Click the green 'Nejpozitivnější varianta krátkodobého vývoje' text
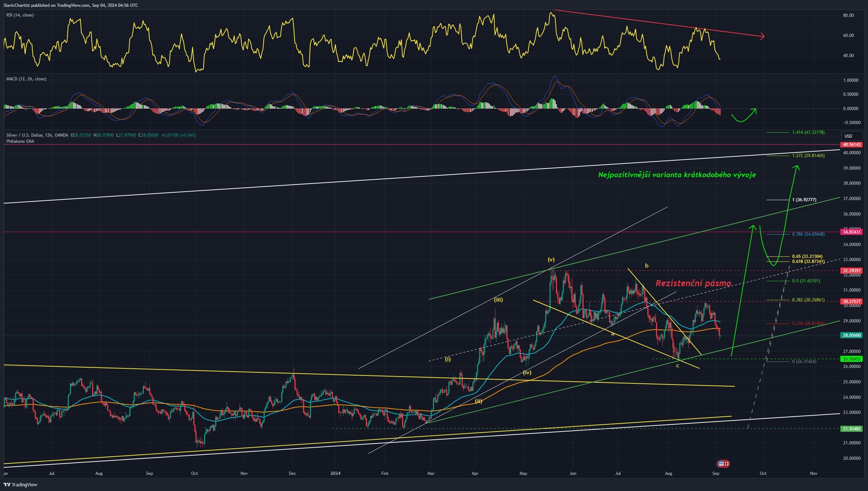The height and width of the screenshot is (491, 868). coord(677,175)
